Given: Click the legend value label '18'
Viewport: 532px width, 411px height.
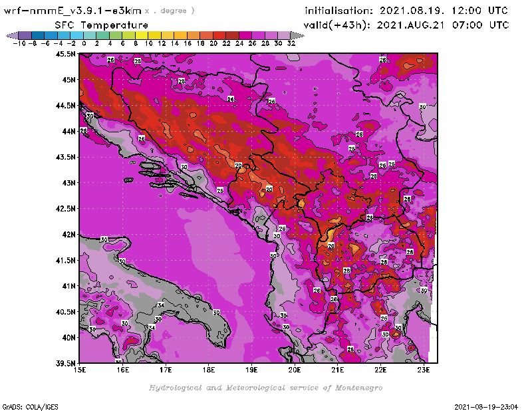Looking at the screenshot, I should [x=201, y=44].
